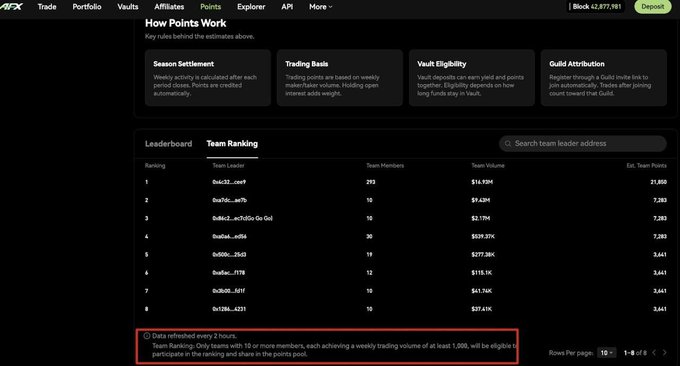The image size is (680, 366).
Task: Select the Team Ranking tab
Action: tap(232, 144)
